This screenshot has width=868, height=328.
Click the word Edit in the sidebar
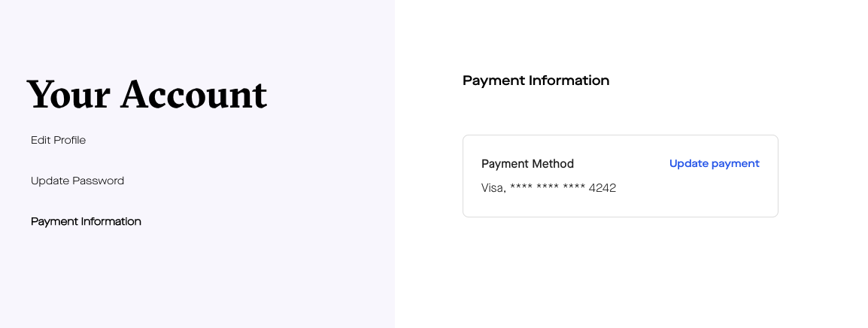[41, 140]
